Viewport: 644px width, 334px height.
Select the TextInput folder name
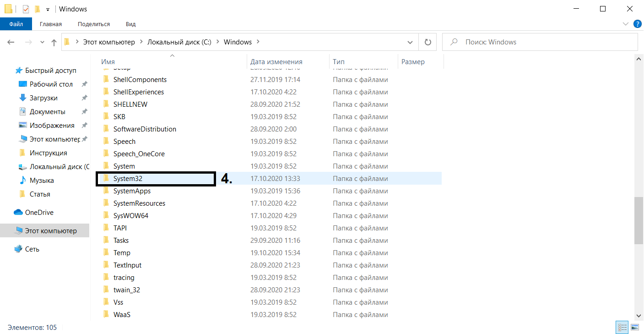pos(127,265)
